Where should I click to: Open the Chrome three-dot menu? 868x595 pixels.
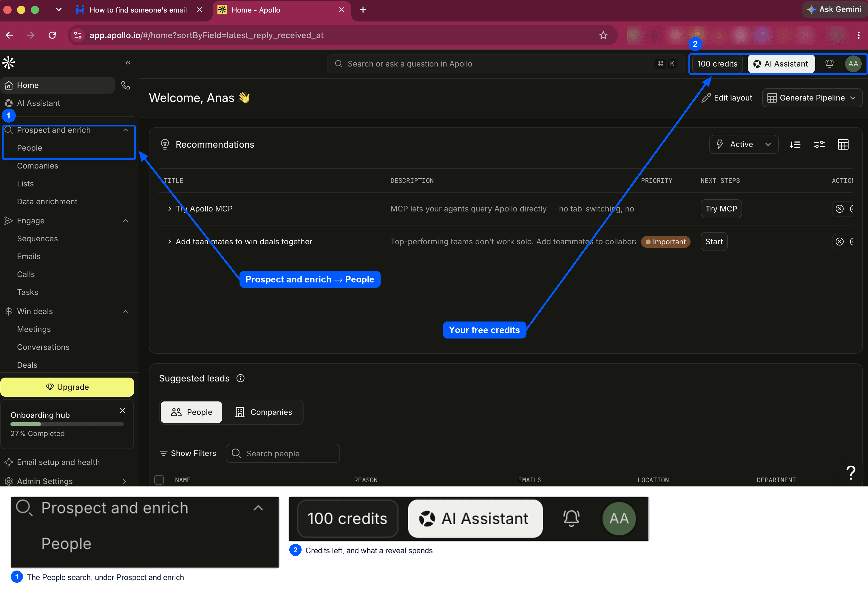(859, 35)
